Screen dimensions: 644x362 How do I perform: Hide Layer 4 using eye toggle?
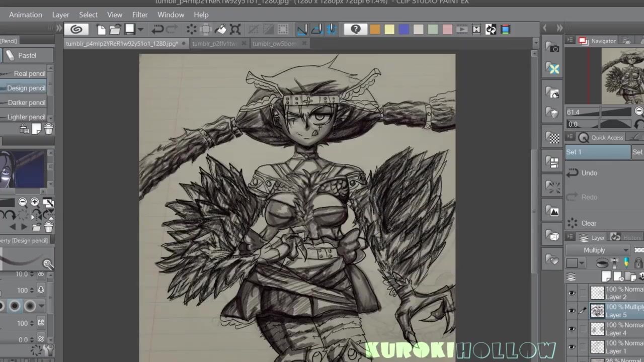(x=572, y=329)
